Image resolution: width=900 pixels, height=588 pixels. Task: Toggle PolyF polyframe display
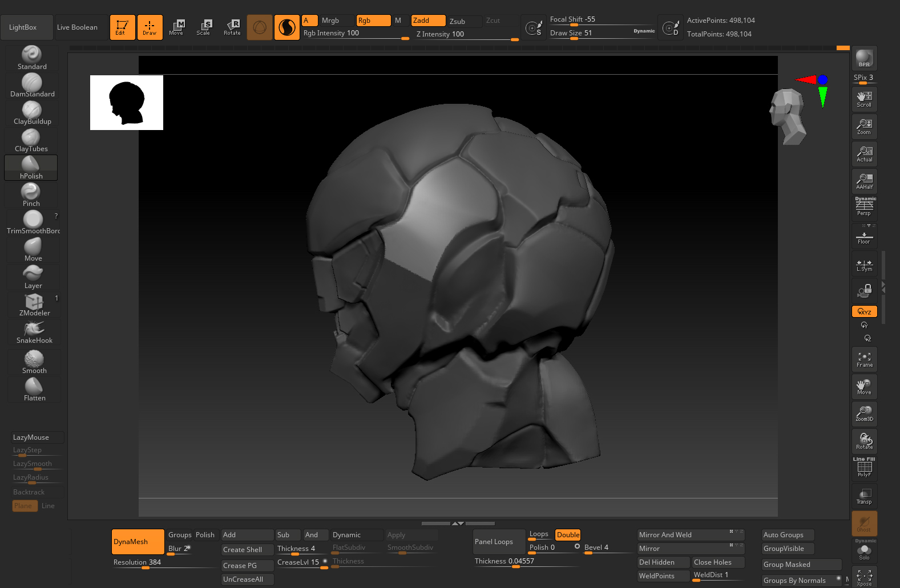tap(864, 469)
